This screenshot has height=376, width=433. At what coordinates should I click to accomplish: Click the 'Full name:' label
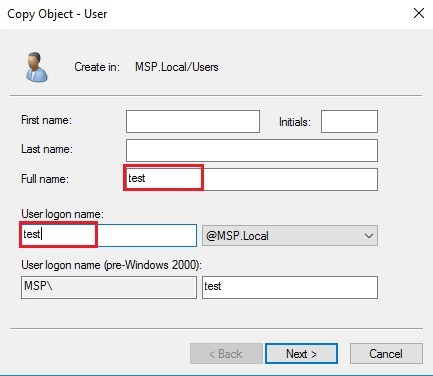(x=45, y=179)
